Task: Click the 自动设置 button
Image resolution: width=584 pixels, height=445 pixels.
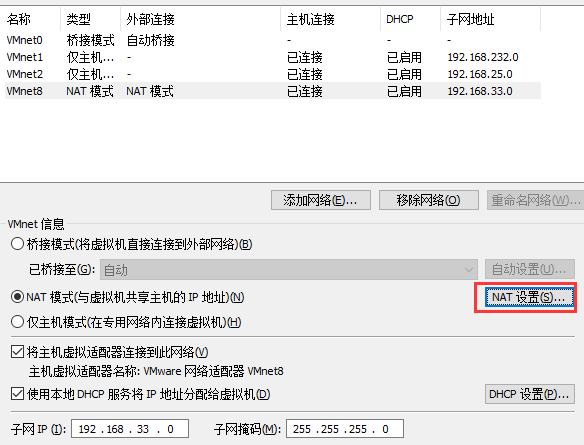Action: click(529, 270)
